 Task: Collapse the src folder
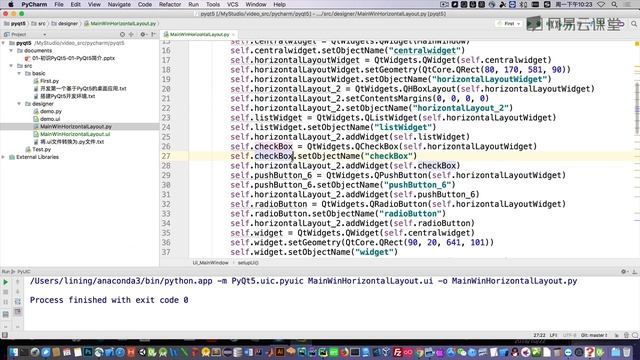pyautogui.click(x=11, y=66)
